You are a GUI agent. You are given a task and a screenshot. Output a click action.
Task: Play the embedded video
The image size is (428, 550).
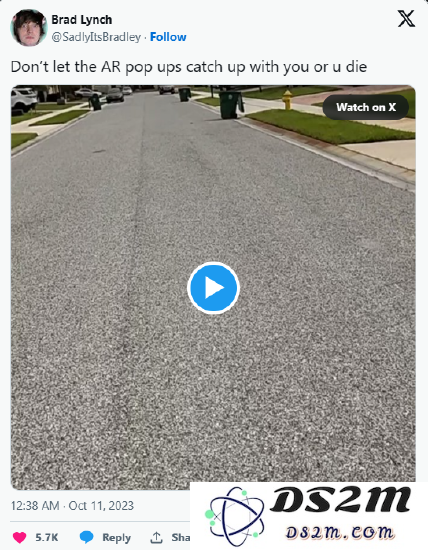click(213, 288)
